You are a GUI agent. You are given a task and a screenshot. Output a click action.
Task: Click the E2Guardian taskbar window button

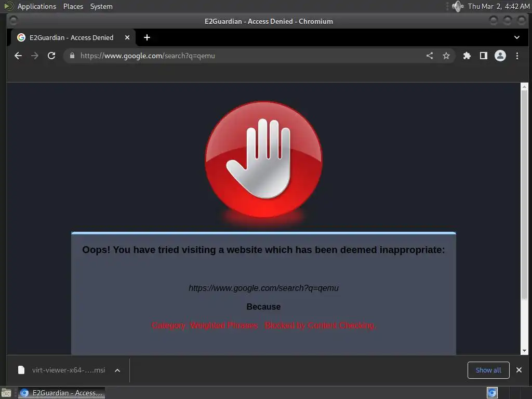click(x=61, y=393)
